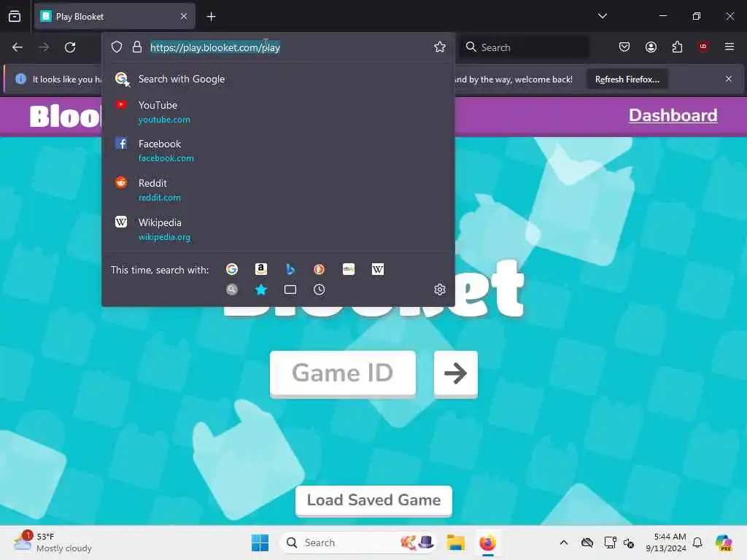Select the YouTube suggestion
Screen dimensions: 747x560
278,112
